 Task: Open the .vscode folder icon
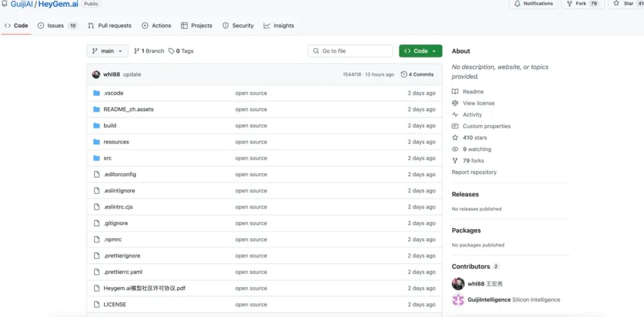coord(96,93)
